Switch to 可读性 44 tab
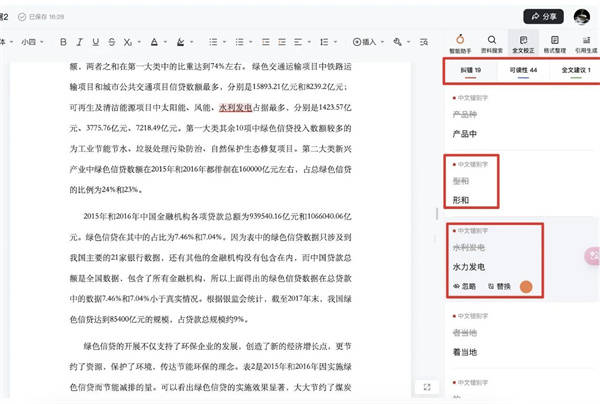 (x=523, y=71)
